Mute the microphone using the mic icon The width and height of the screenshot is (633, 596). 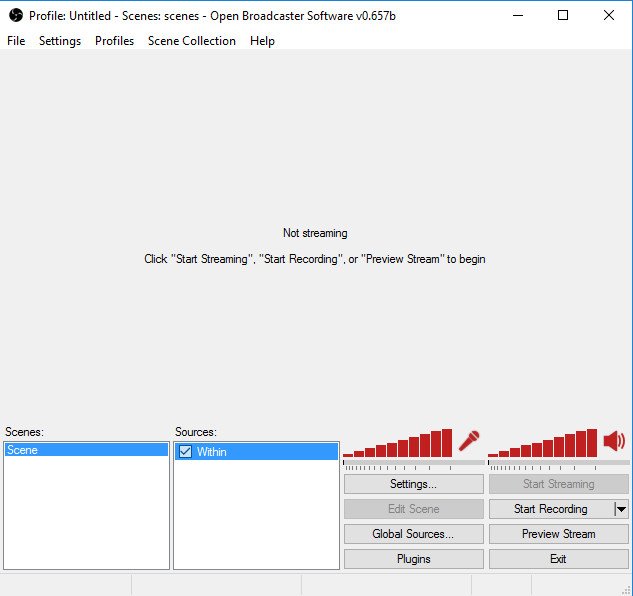click(x=469, y=441)
